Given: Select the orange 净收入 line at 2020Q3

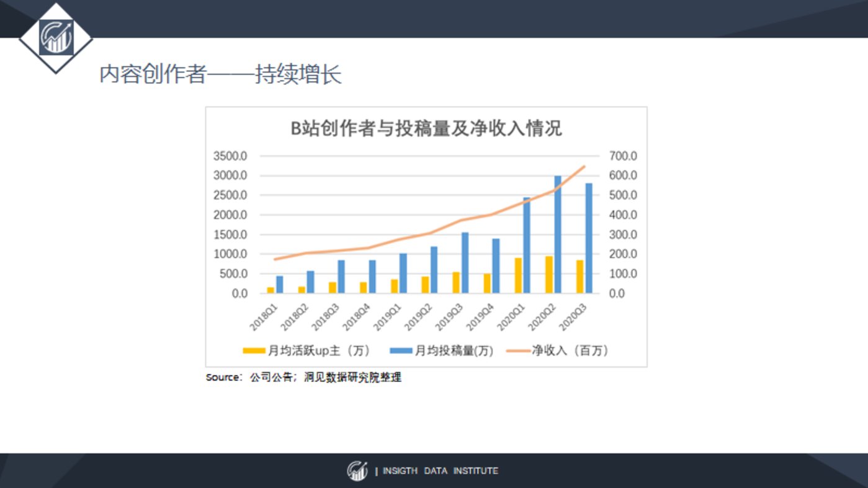Looking at the screenshot, I should point(584,166).
